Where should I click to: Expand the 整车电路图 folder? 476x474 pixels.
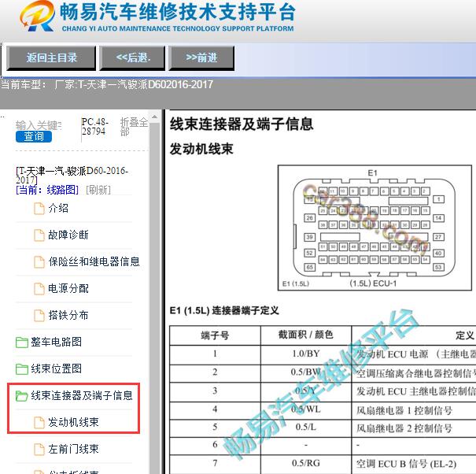(56, 342)
